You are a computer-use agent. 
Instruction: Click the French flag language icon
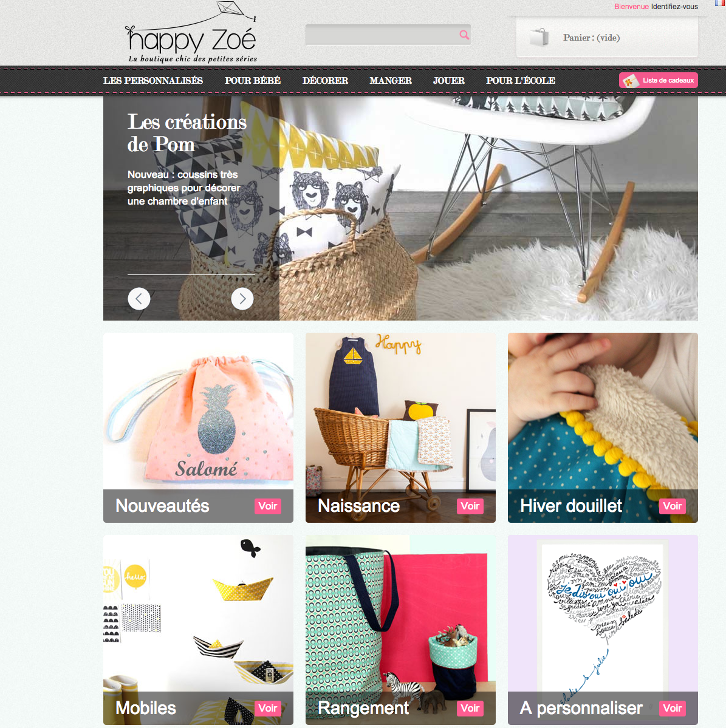[721, 3]
